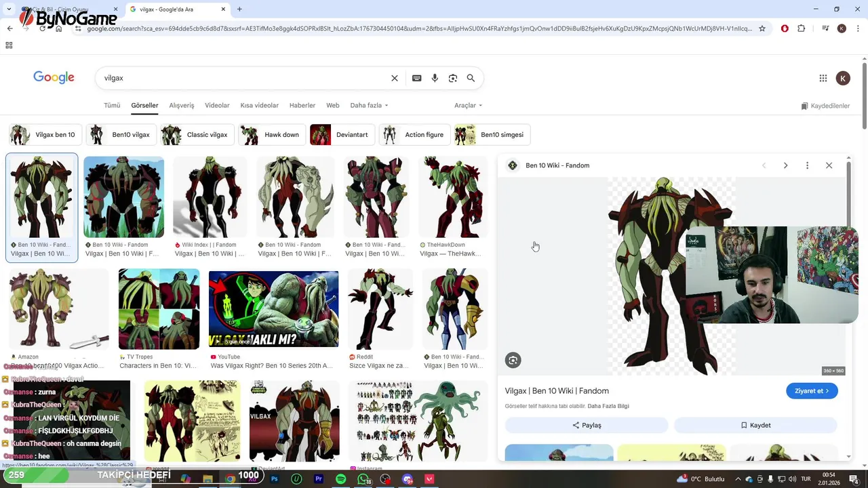Show next image in preview panel
Image resolution: width=868 pixels, height=488 pixels.
click(785, 165)
